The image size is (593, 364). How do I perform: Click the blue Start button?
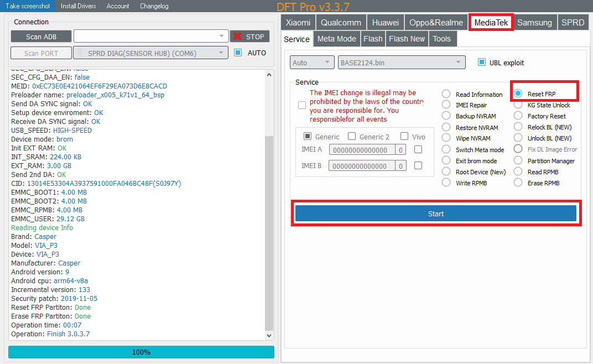click(436, 214)
